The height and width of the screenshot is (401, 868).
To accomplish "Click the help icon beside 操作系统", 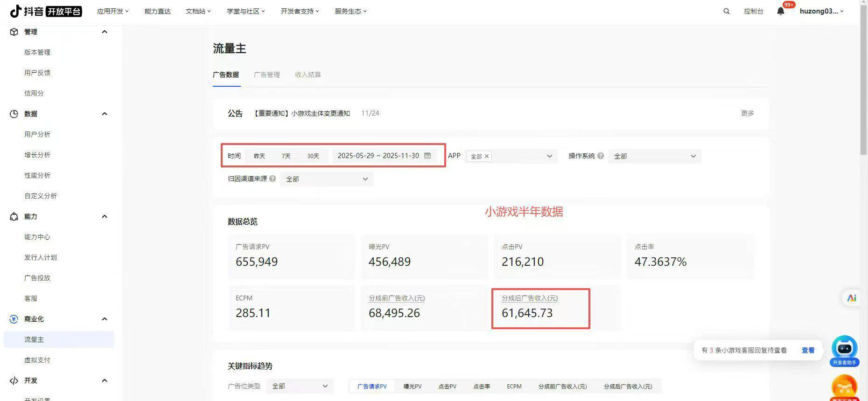I will point(601,156).
